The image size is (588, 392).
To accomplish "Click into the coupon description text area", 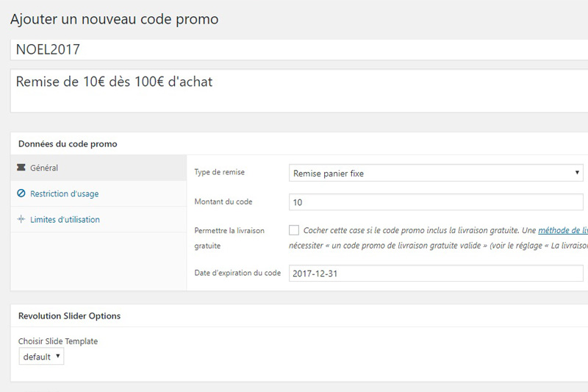I will pos(294,90).
